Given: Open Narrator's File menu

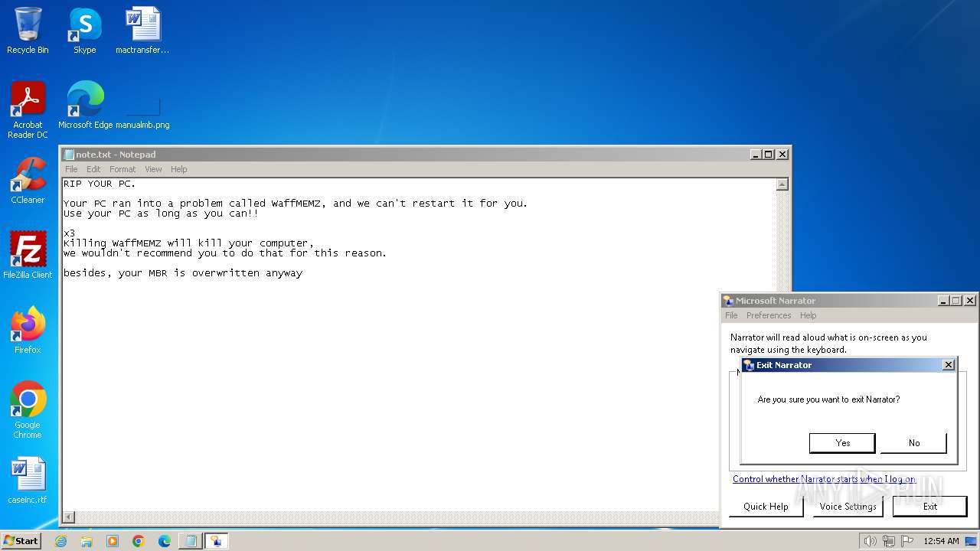Looking at the screenshot, I should 731,315.
